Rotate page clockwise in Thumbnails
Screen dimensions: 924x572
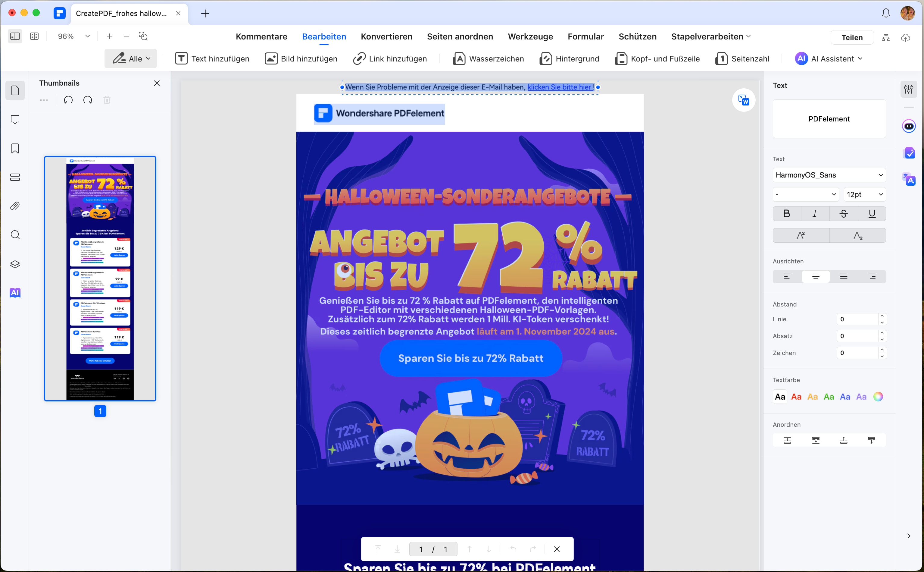[88, 100]
